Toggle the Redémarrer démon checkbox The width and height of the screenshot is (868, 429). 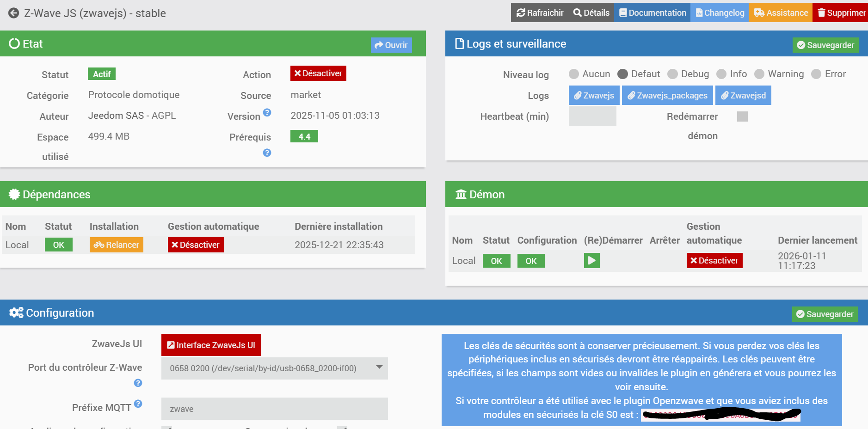click(742, 116)
